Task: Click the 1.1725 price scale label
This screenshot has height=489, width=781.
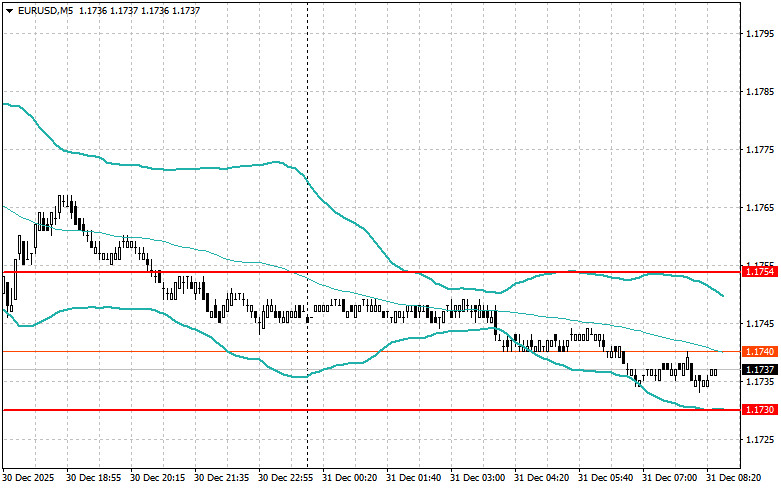Action: point(760,440)
